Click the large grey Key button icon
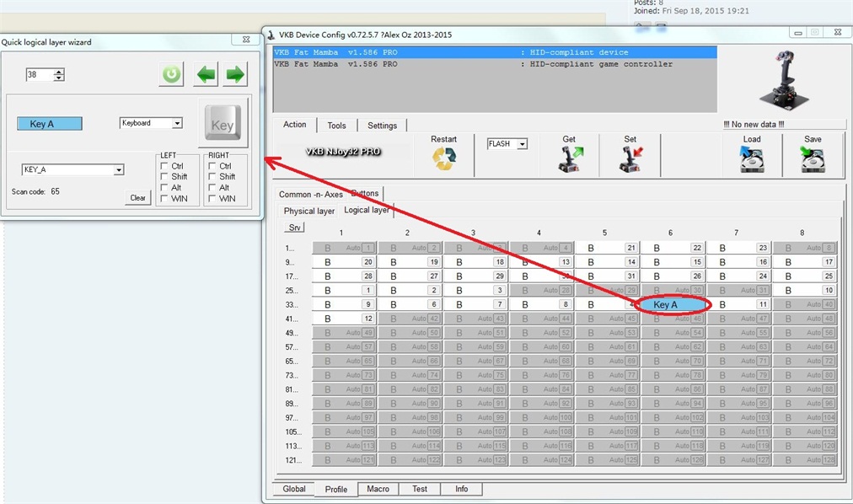Image resolution: width=853 pixels, height=504 pixels. point(223,123)
